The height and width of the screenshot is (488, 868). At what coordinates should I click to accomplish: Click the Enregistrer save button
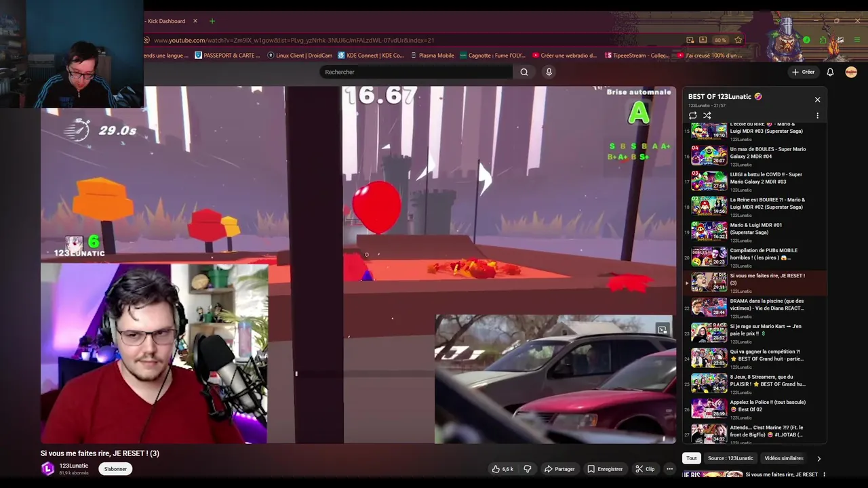(x=605, y=469)
